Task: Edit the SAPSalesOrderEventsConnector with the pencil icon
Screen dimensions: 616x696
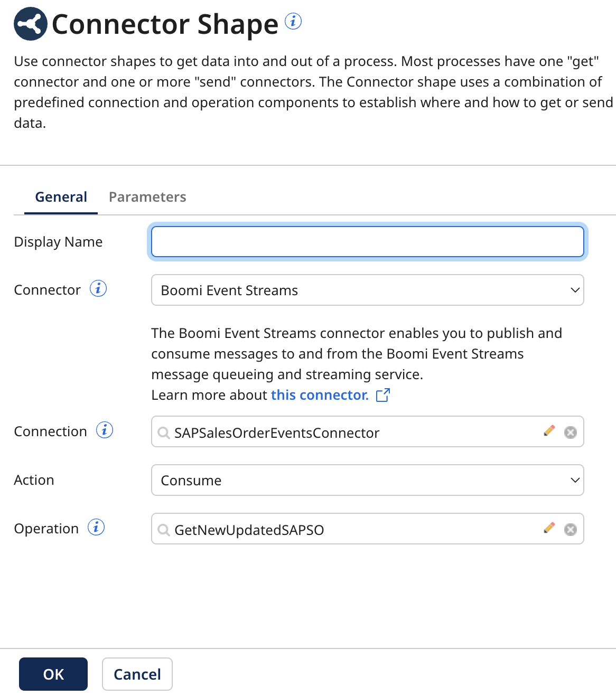Action: [x=549, y=431]
